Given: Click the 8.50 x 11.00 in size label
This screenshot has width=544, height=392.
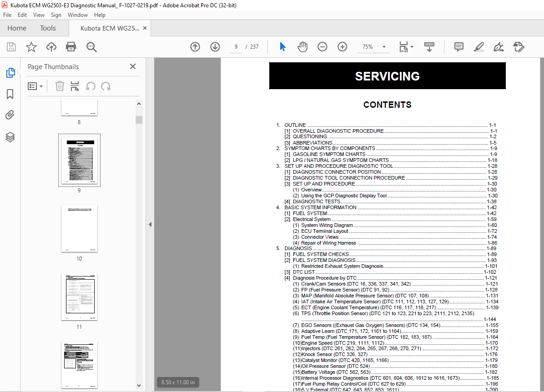Looking at the screenshot, I should point(178,382).
